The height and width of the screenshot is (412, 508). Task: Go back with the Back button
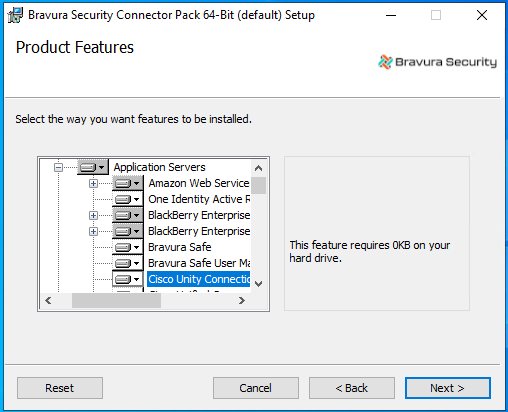(x=352, y=388)
